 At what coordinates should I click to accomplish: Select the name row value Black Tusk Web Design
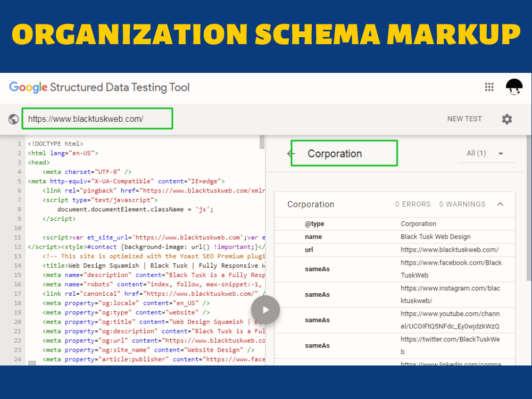pos(436,237)
